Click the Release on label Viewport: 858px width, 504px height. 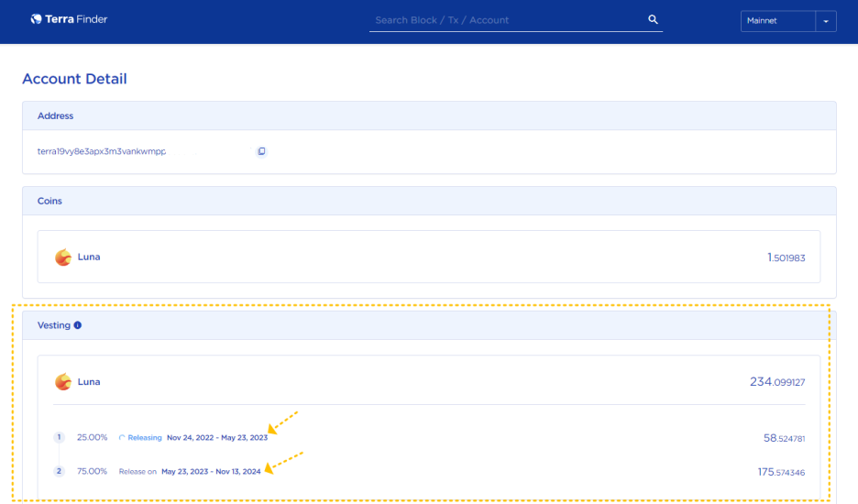[x=137, y=472]
